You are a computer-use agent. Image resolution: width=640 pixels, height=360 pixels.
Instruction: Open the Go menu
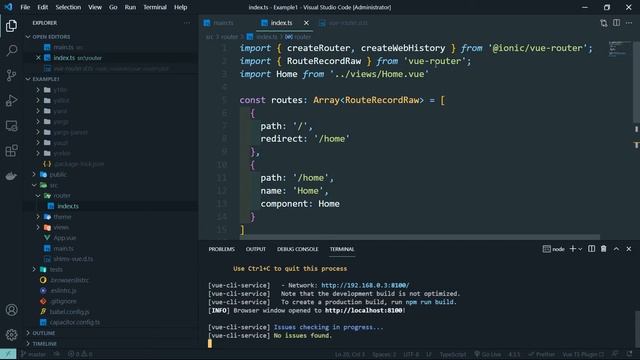click(x=113, y=7)
